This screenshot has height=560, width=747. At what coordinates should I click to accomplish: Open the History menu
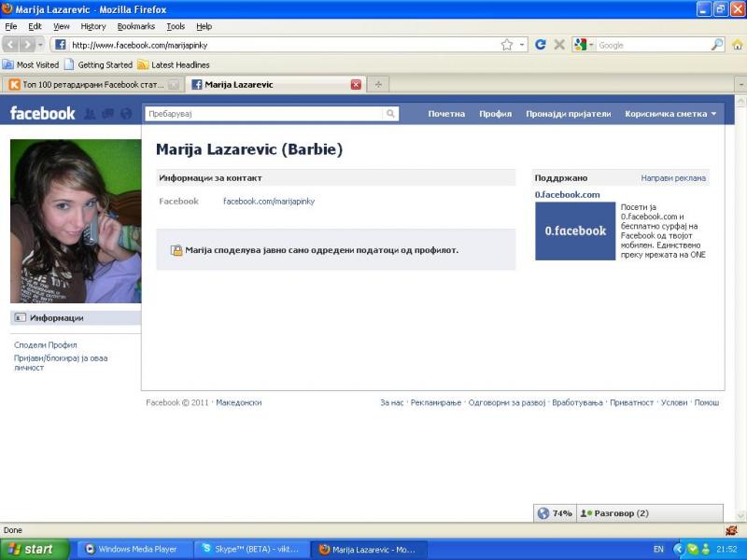click(92, 26)
